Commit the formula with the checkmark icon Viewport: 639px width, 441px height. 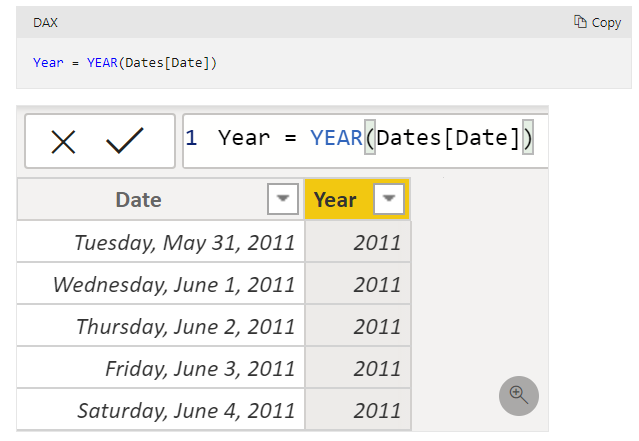point(125,141)
